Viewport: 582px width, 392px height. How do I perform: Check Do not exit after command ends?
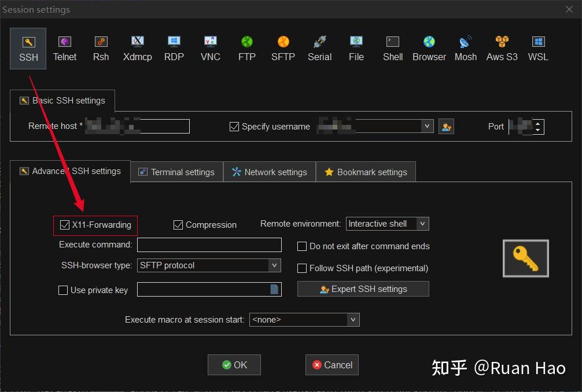tap(301, 246)
